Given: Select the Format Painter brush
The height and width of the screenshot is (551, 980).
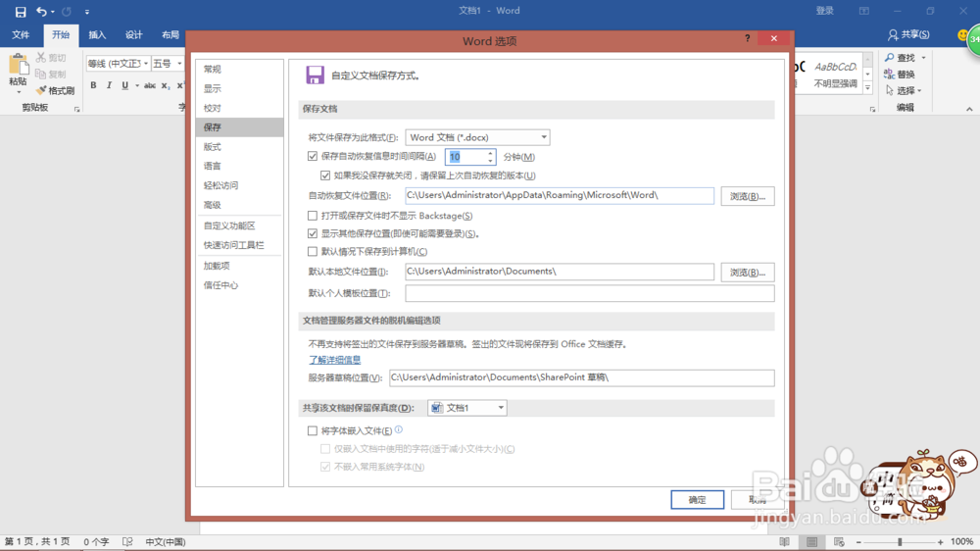Looking at the screenshot, I should tap(41, 90).
